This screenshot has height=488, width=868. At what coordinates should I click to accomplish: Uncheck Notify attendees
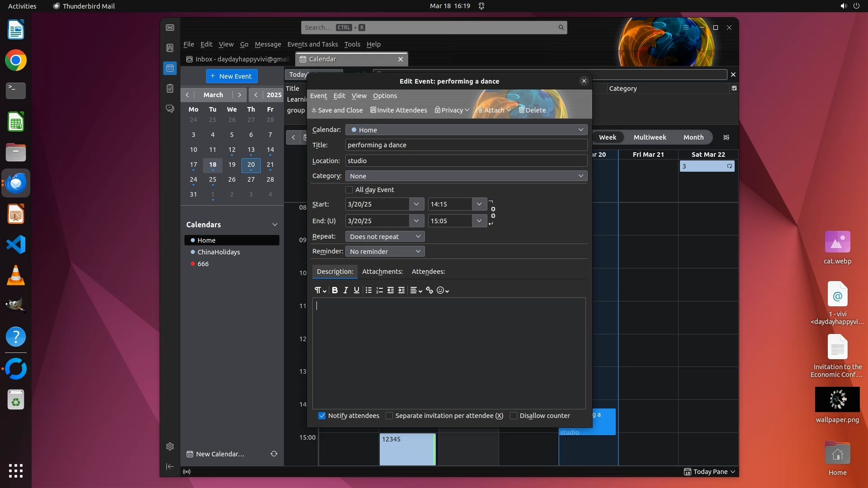[322, 416]
